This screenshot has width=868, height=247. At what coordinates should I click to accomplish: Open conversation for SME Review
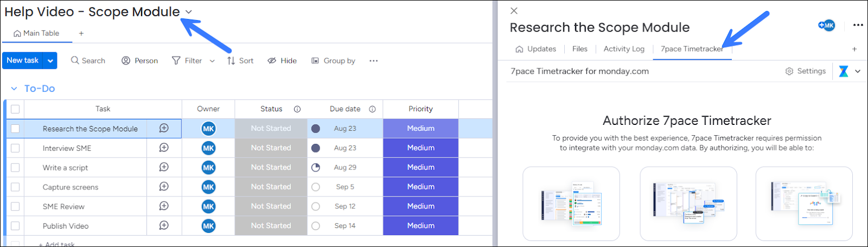164,206
